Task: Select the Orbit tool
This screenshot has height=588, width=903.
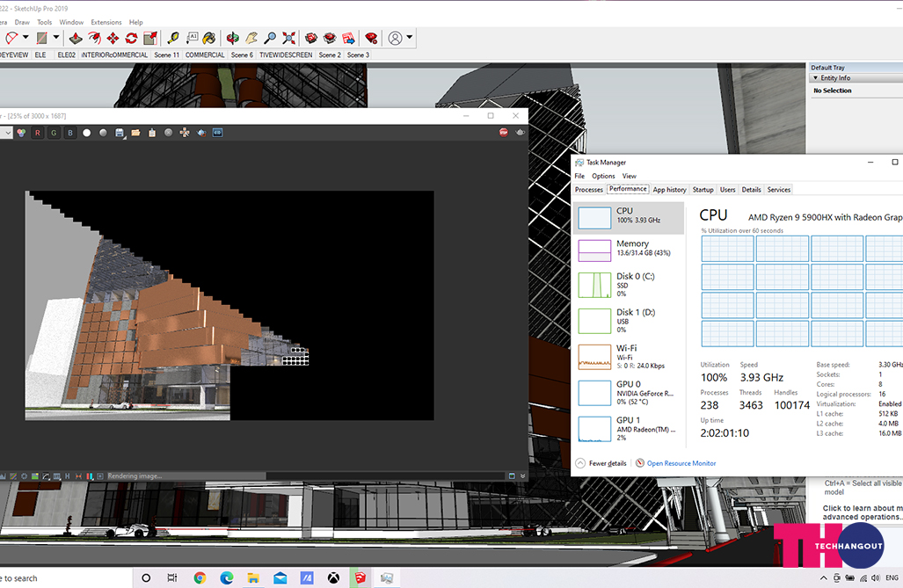Action: [233, 39]
